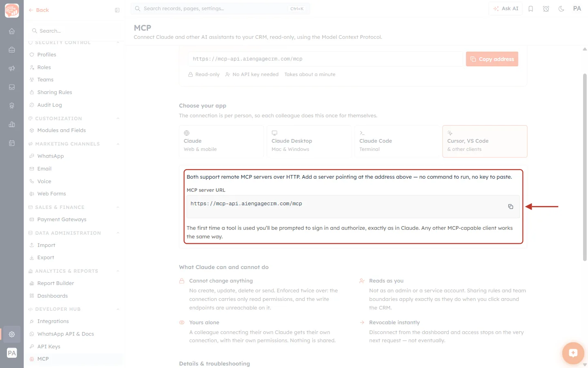588x368 pixels.
Task: Open Roles in settings sidebar
Action: click(x=75, y=67)
